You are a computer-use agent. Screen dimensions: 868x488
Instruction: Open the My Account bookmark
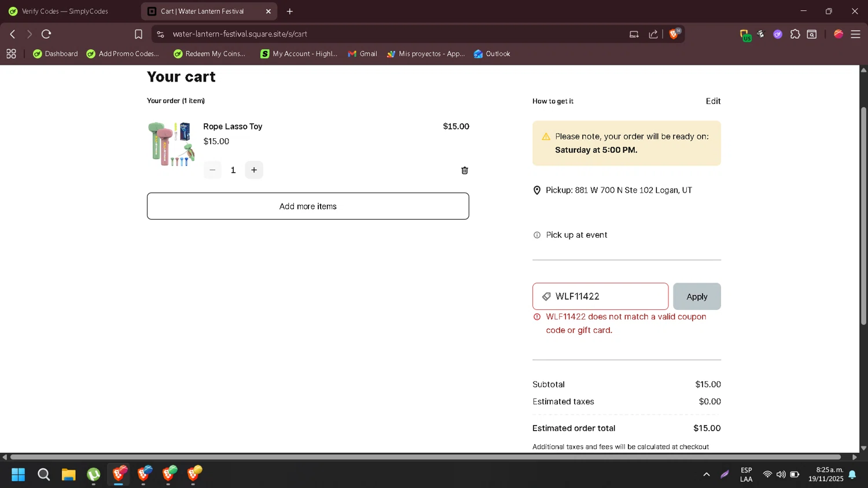[x=299, y=54]
